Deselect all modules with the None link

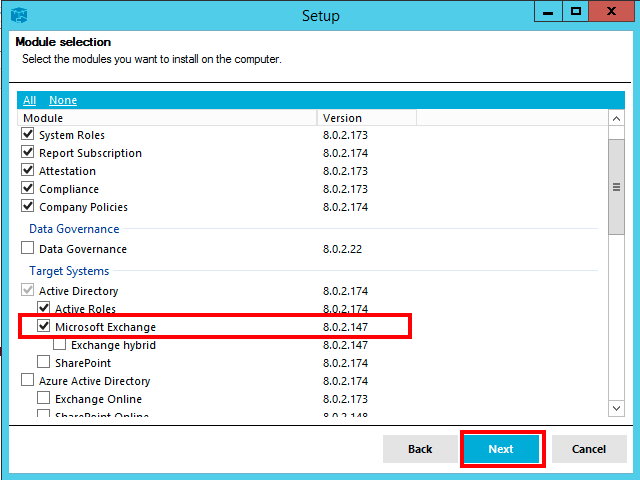tap(63, 100)
